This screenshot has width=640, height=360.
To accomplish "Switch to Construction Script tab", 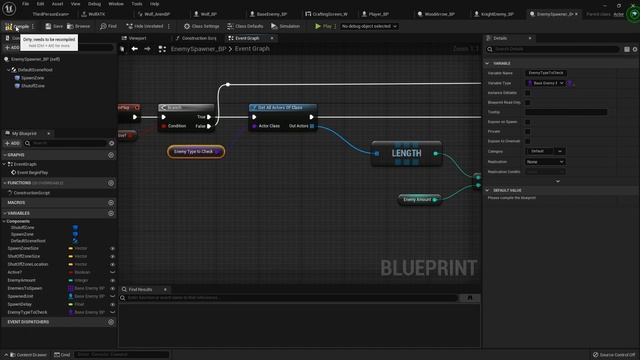I will point(196,38).
